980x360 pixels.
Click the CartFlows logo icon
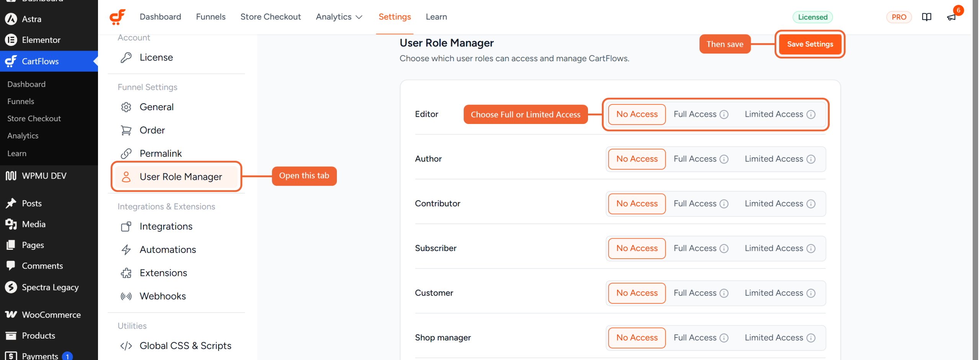tap(118, 17)
